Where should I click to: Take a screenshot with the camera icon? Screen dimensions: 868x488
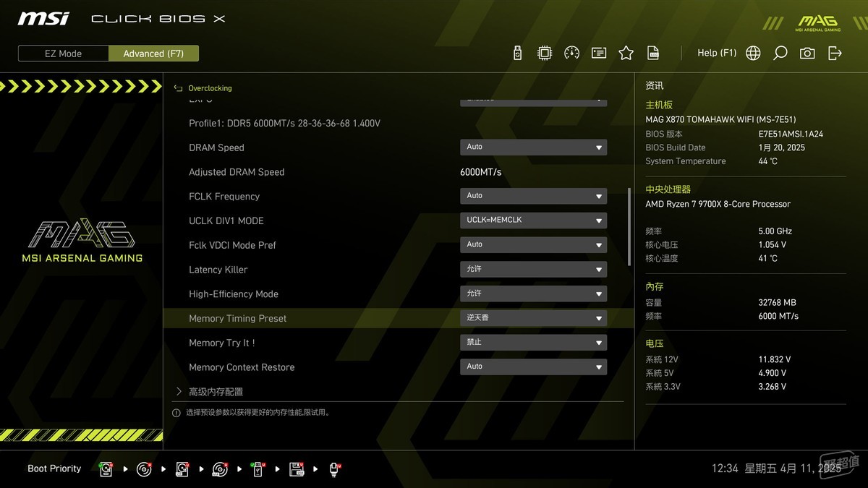coord(807,53)
